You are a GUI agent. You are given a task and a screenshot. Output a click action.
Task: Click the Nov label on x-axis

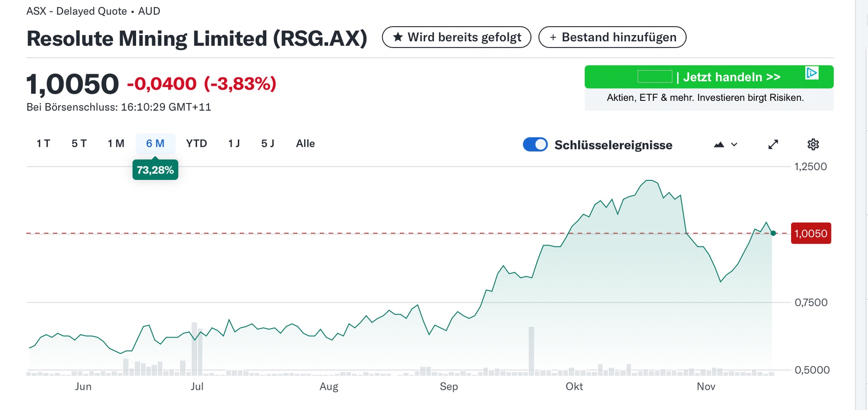(706, 386)
